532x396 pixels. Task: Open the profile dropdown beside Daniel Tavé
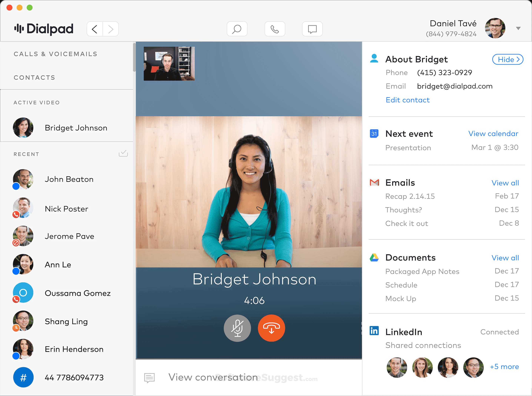[519, 28]
